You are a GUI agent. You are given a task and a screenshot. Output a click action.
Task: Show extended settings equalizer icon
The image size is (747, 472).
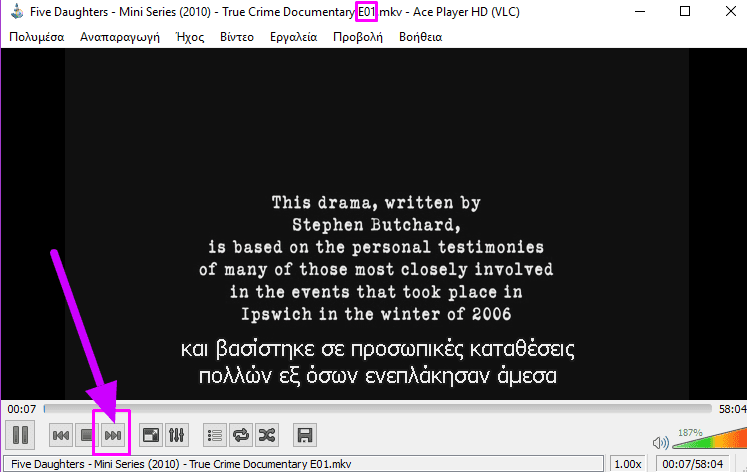177,435
